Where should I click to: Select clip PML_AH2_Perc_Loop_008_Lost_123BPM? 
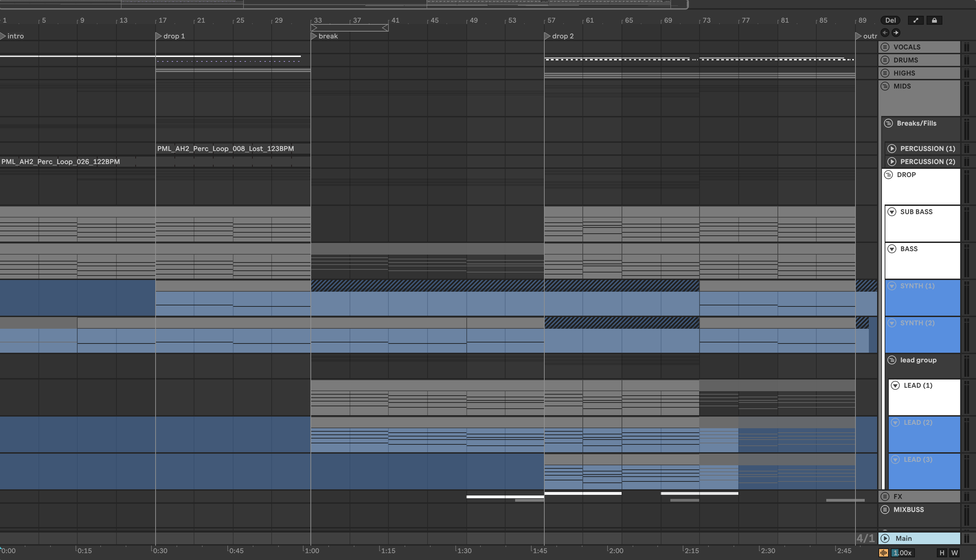(233, 149)
